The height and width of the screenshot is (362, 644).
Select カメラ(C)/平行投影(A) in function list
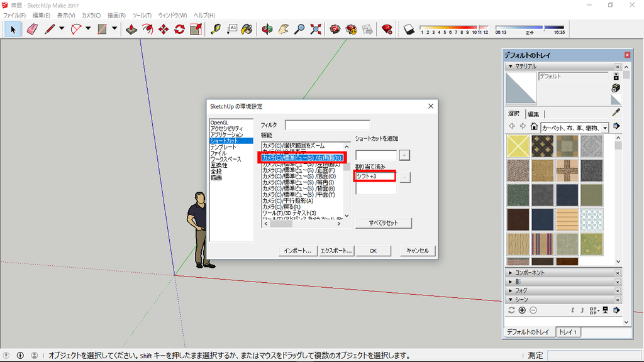pyautogui.click(x=287, y=200)
